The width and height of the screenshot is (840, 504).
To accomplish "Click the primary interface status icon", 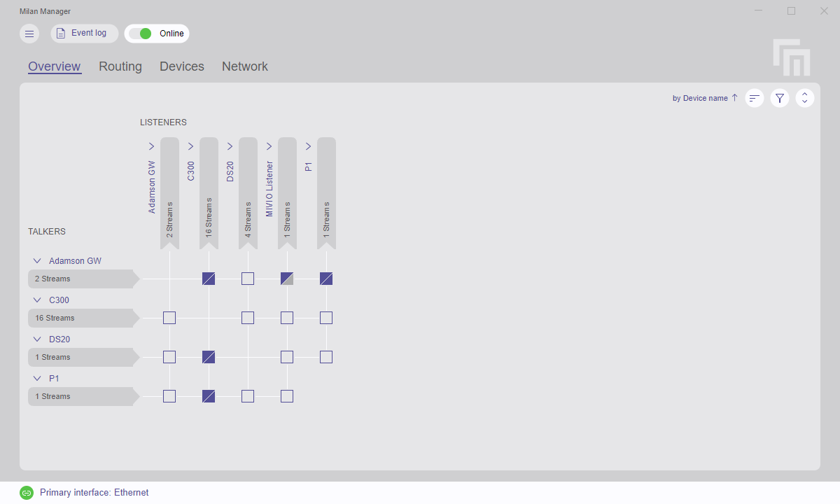I will 26,492.
